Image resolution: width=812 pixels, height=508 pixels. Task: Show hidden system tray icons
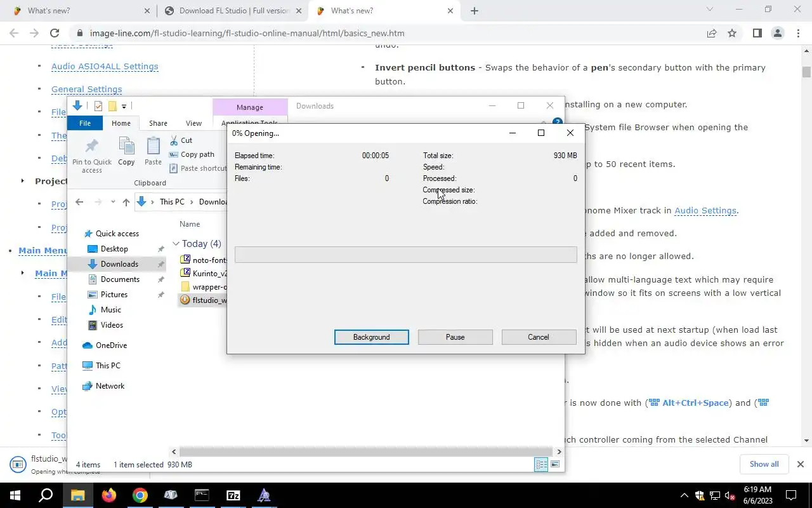pyautogui.click(x=684, y=495)
